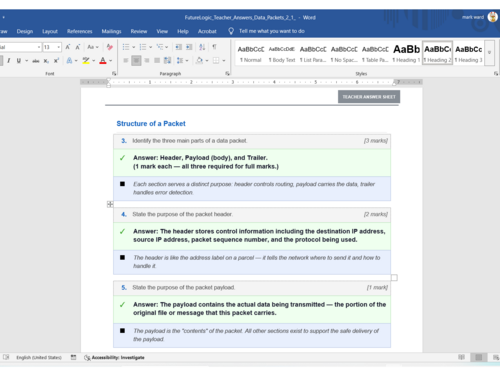Sort the selected text

202,47
